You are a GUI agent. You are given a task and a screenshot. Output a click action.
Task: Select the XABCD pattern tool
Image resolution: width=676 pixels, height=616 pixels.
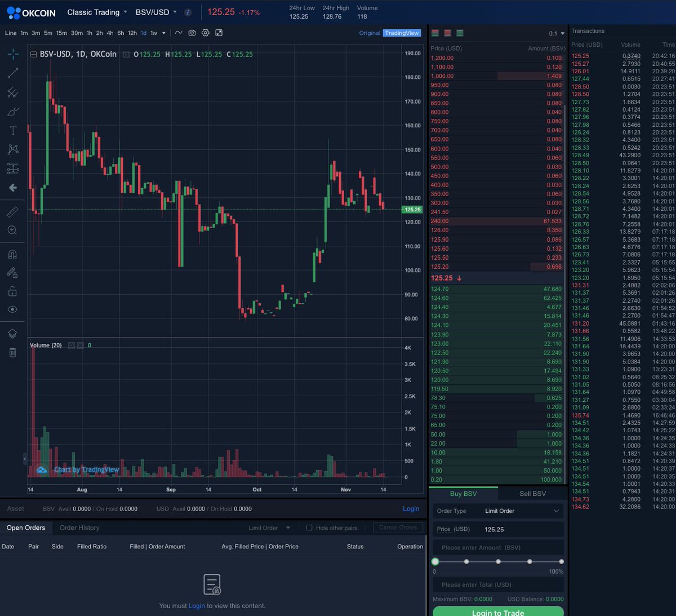click(13, 149)
